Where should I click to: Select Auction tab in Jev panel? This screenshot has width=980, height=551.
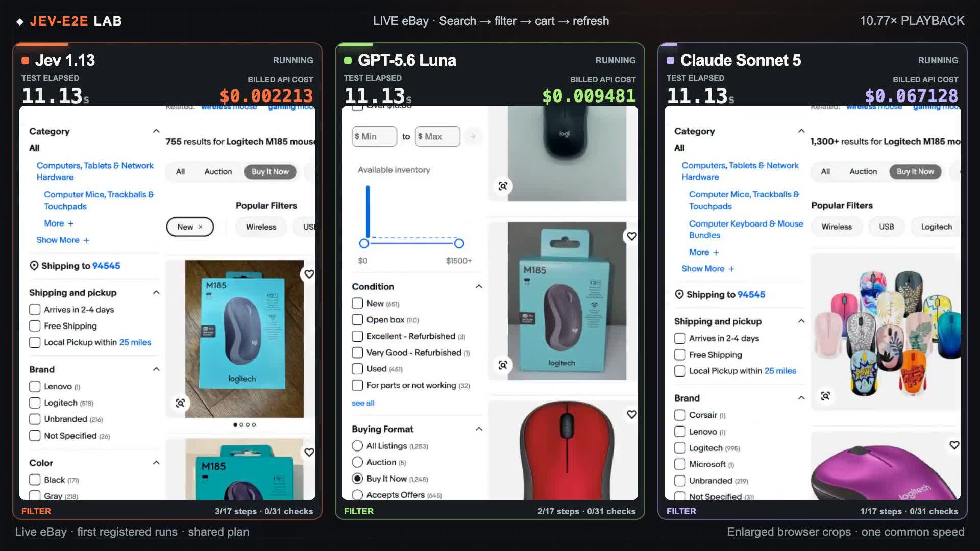[x=218, y=172]
